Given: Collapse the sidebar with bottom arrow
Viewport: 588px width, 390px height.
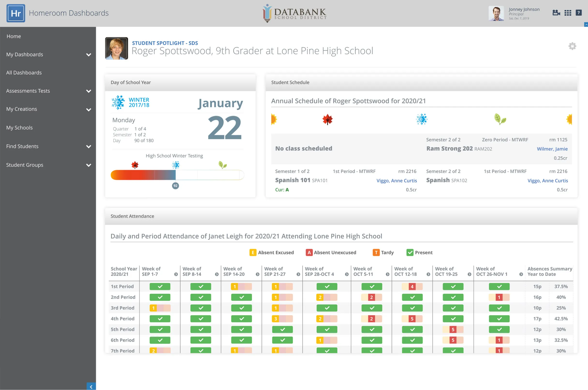Looking at the screenshot, I should [x=91, y=387].
